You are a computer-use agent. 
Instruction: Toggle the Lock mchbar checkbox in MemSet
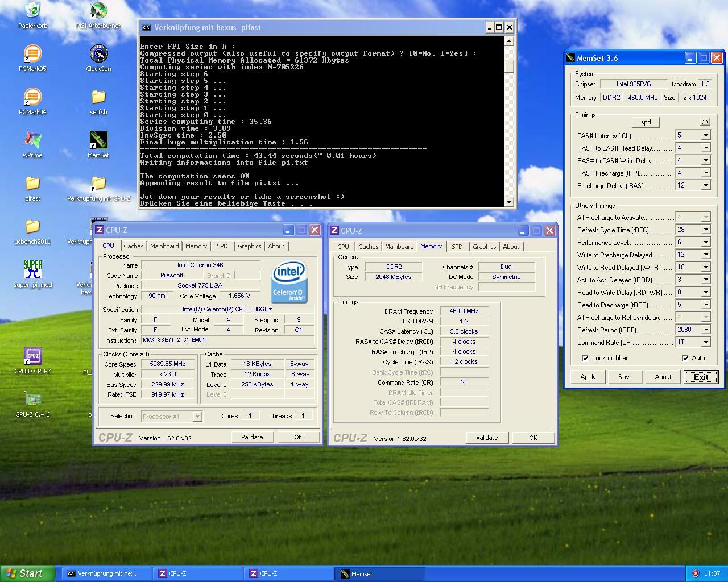(x=585, y=358)
